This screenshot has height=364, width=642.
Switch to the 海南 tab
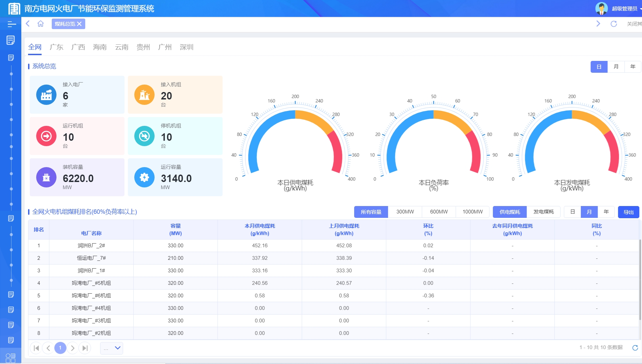coord(100,47)
